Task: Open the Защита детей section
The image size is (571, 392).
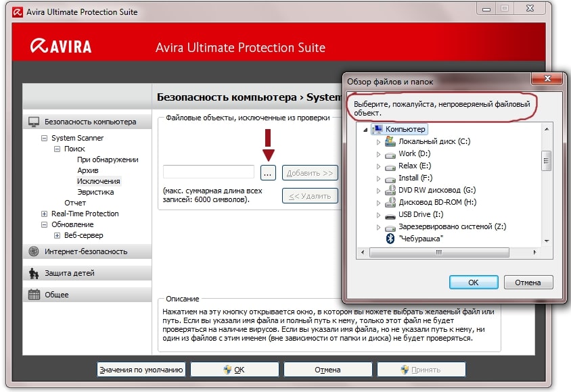Action: pyautogui.click(x=87, y=273)
